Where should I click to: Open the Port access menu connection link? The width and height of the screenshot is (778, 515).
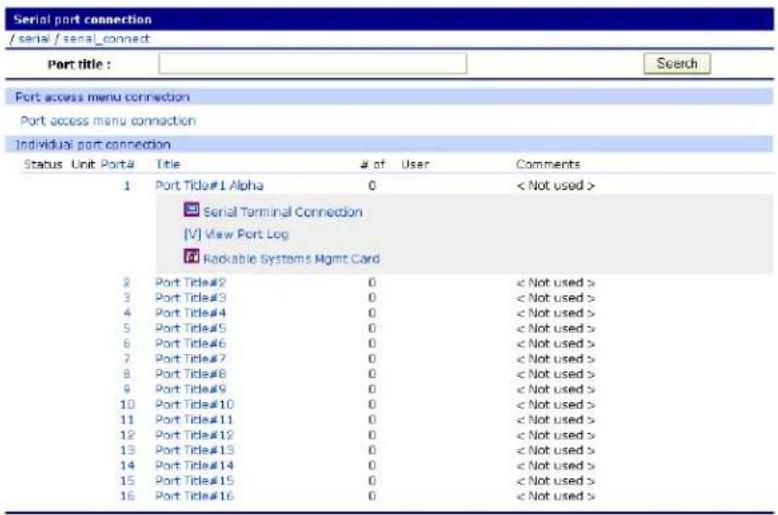coord(108,121)
